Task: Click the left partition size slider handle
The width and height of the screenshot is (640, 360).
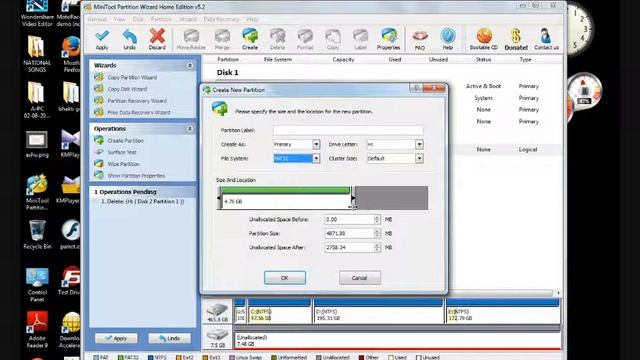Action: point(220,198)
